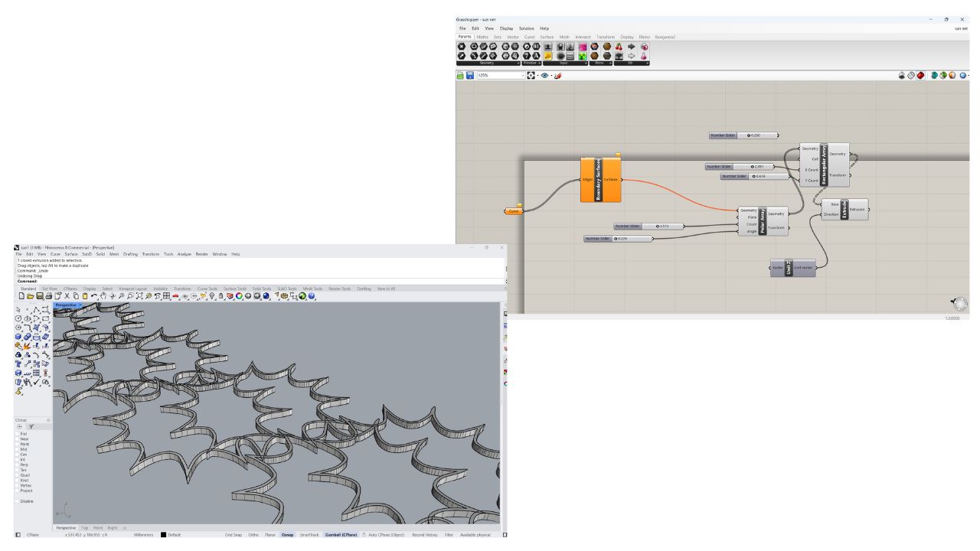Screen dimensions: 980x551
Task: Enable the End object snap checkbox
Action: pyautogui.click(x=17, y=433)
